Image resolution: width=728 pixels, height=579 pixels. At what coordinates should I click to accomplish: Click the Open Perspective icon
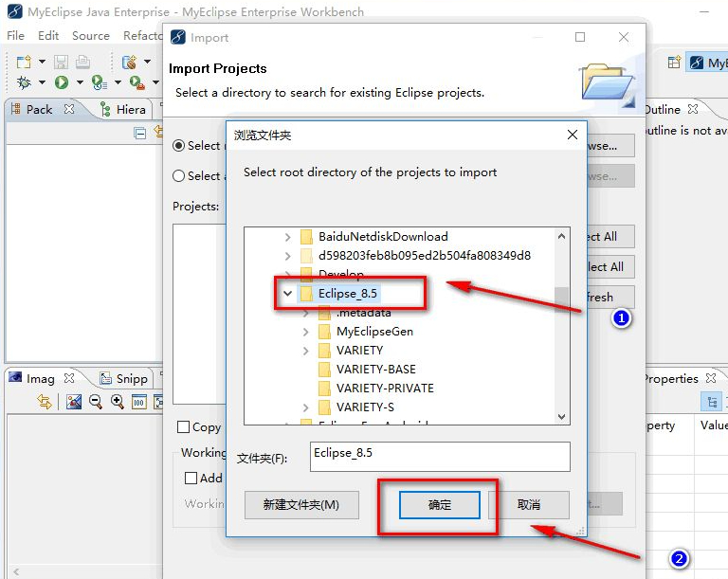coord(674,63)
